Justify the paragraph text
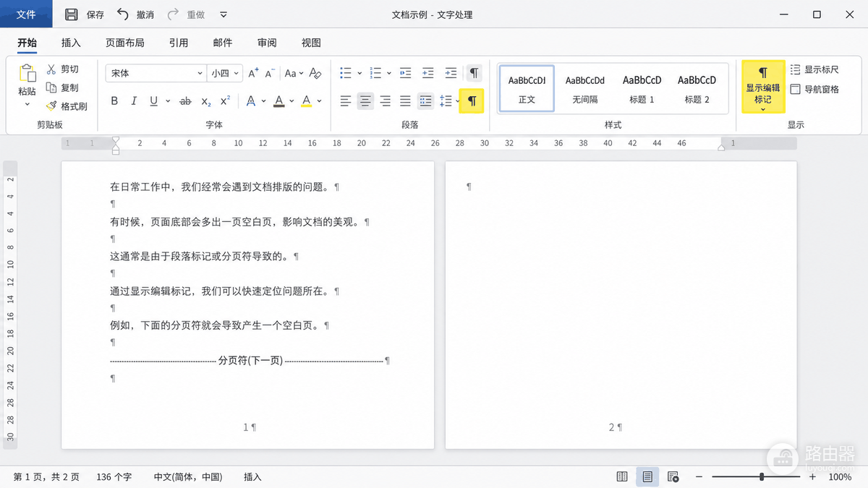The image size is (868, 488). tap(405, 100)
